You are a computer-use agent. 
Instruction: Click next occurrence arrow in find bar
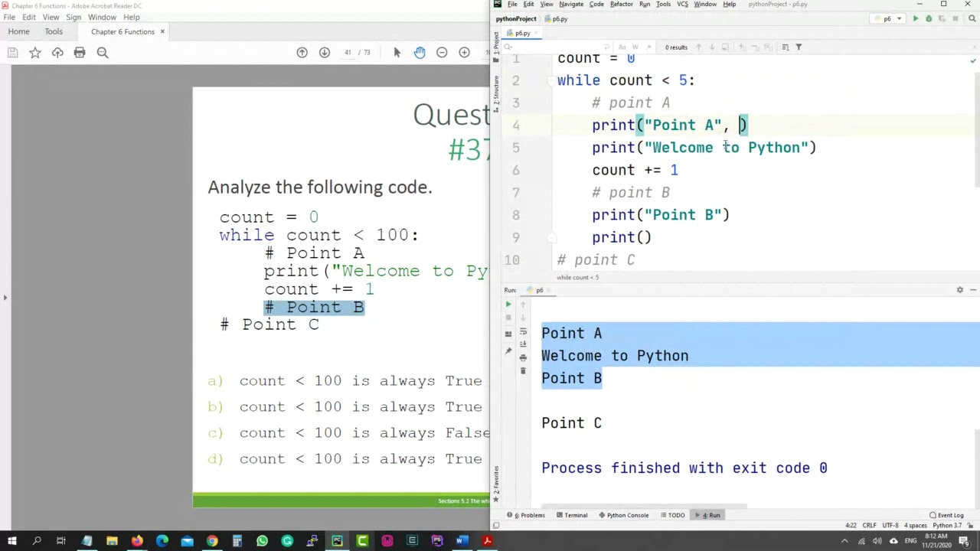711,47
